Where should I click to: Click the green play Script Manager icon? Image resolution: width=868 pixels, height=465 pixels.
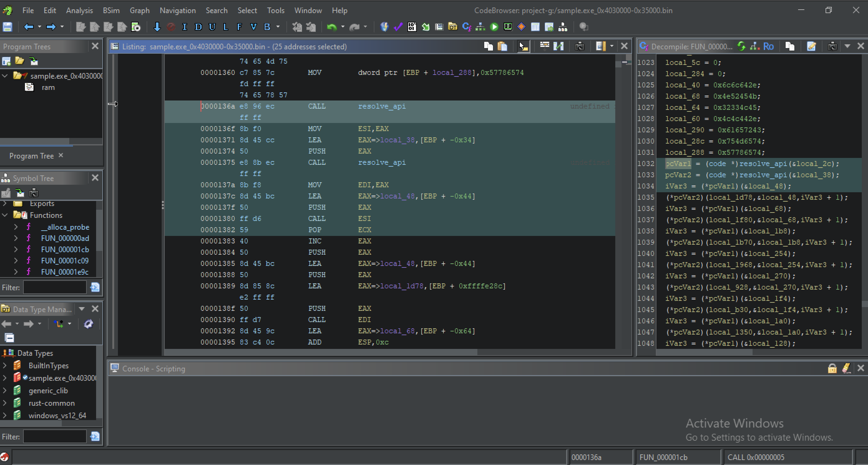tap(494, 27)
